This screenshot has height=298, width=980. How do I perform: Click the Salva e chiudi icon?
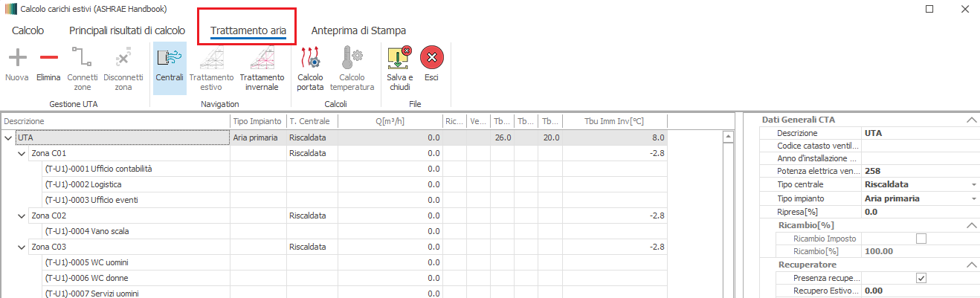(x=399, y=58)
